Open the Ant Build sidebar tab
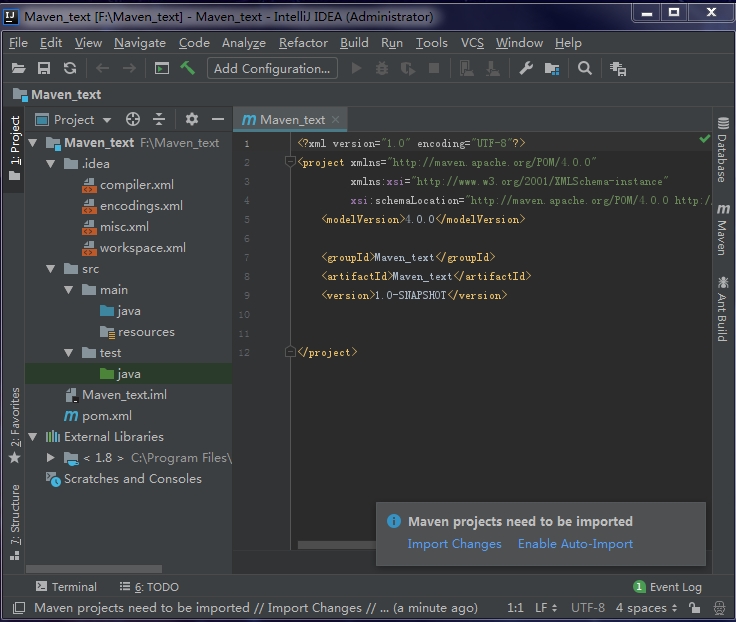Screen dimensions: 736x622 (x=723, y=309)
